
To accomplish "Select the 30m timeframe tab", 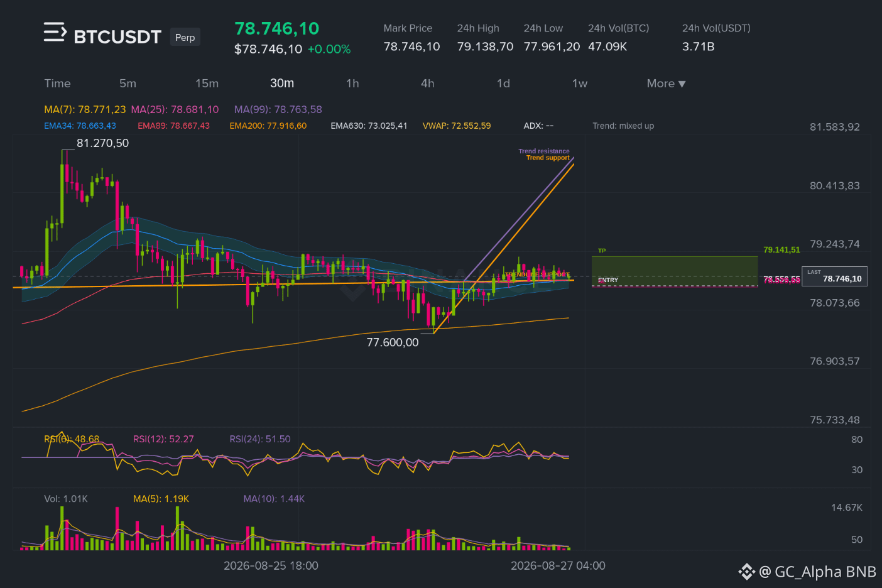I will point(282,84).
